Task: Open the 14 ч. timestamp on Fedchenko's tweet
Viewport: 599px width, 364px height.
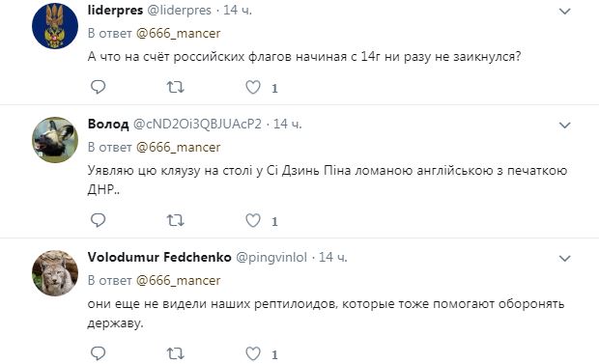Action: coord(332,257)
